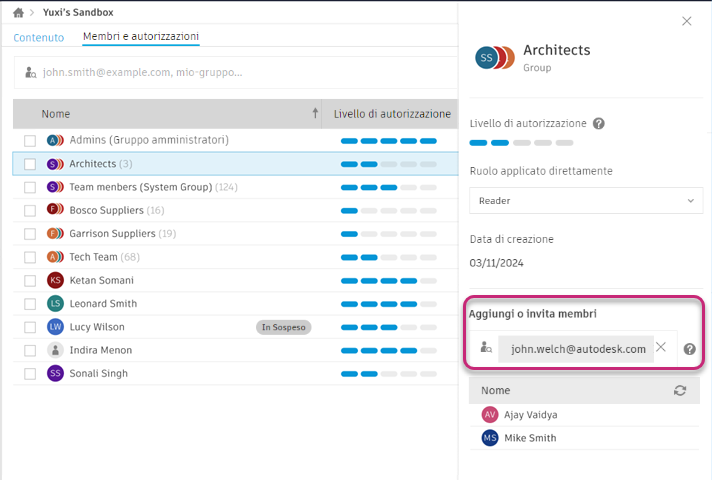The width and height of the screenshot is (712, 480).
Task: Open Yuxi's Sandbox breadcrumb
Action: pyautogui.click(x=78, y=13)
